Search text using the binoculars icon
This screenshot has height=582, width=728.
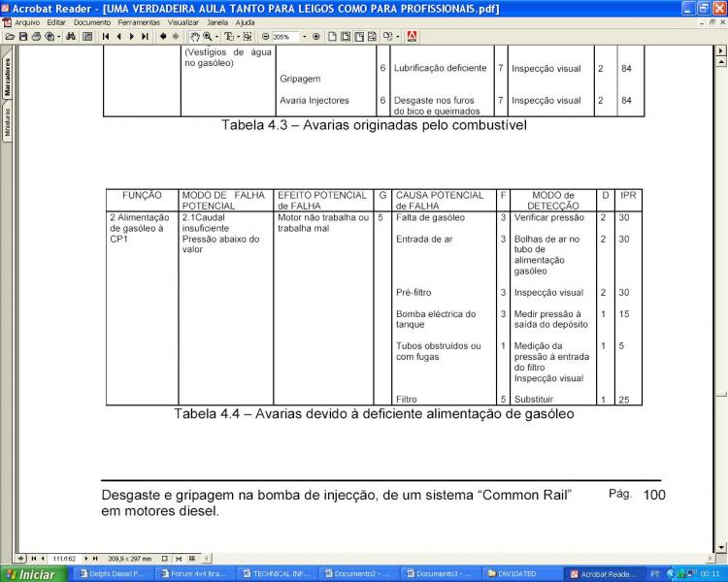(x=71, y=37)
